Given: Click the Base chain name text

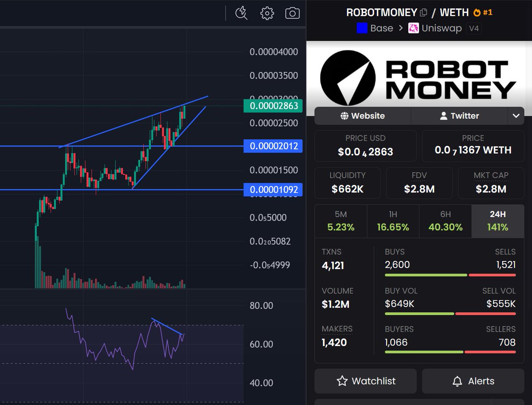Looking at the screenshot, I should point(382,28).
